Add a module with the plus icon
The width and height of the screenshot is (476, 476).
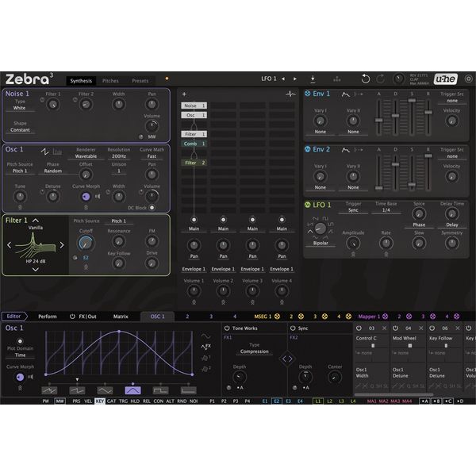(x=184, y=94)
